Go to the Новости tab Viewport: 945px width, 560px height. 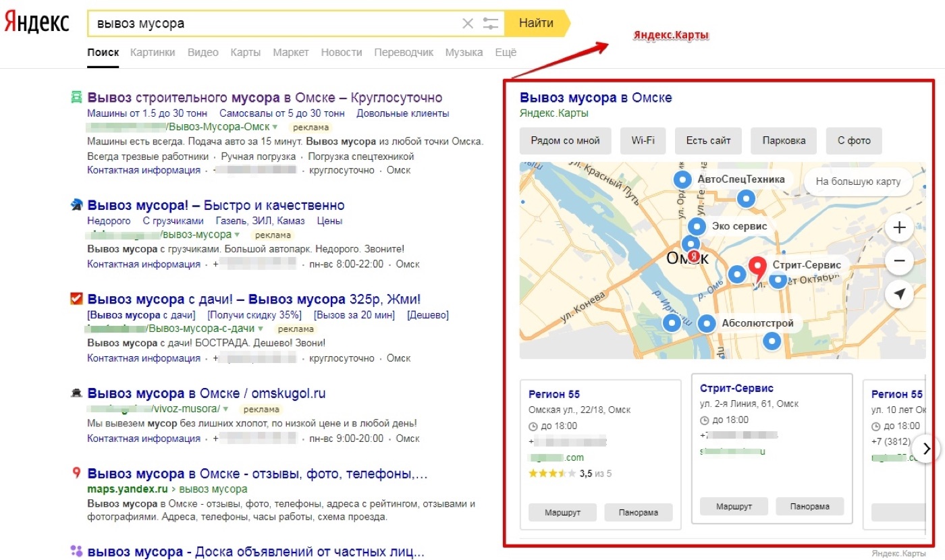[x=342, y=52]
